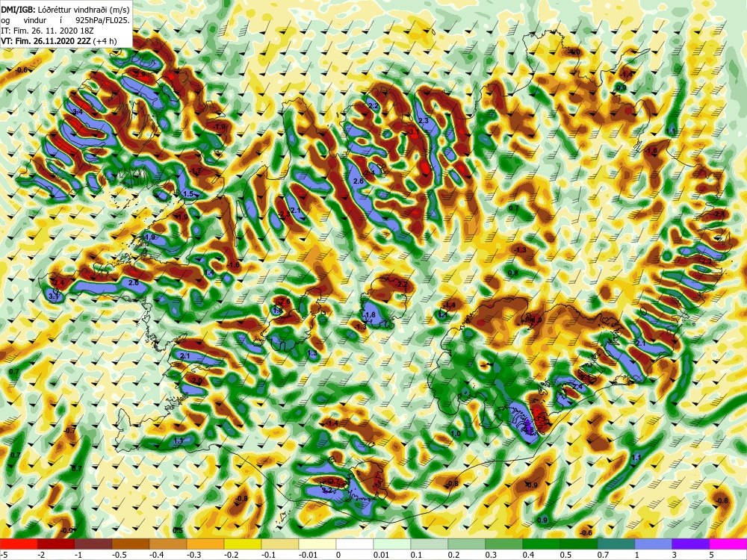Pick the dark green 0.5 legend swatch
Image resolution: width=747 pixels, height=560 pixels.
pos(579,544)
